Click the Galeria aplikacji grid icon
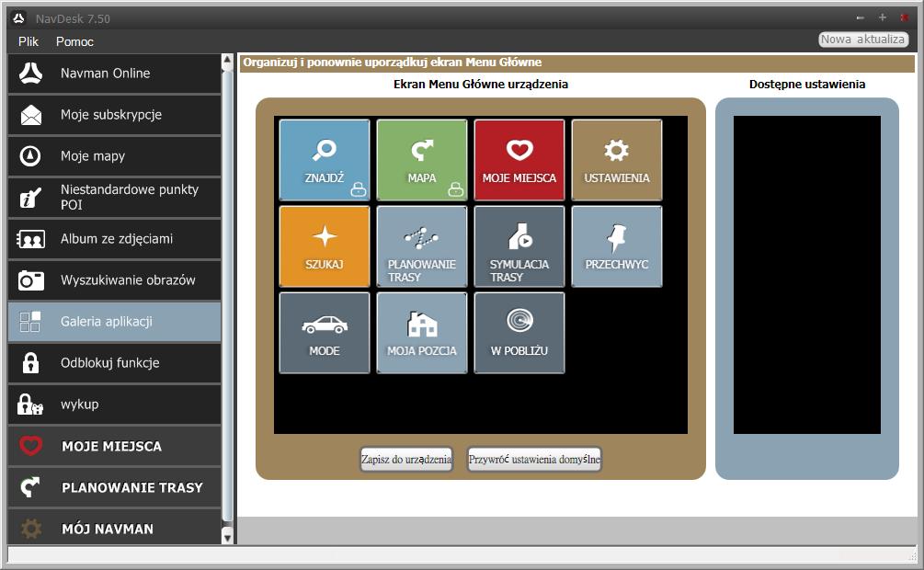Image resolution: width=924 pixels, height=570 pixels. point(30,321)
